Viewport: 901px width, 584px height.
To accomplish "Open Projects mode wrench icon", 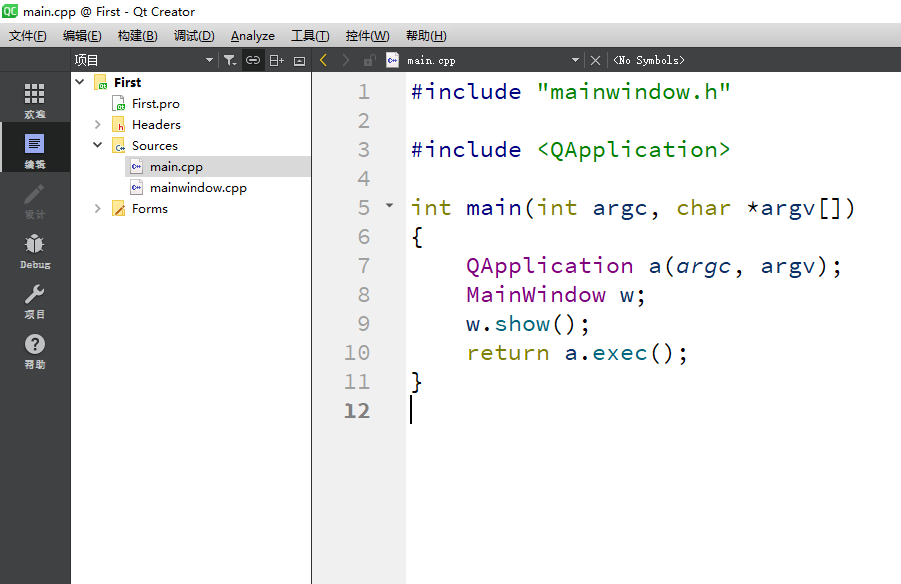I will click(x=34, y=294).
